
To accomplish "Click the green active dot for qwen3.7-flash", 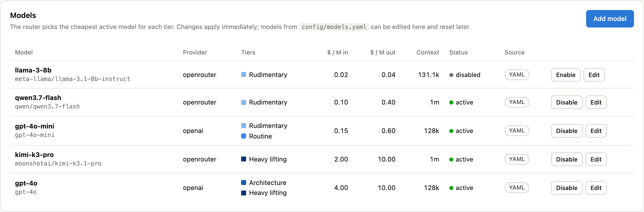I will click(x=451, y=102).
